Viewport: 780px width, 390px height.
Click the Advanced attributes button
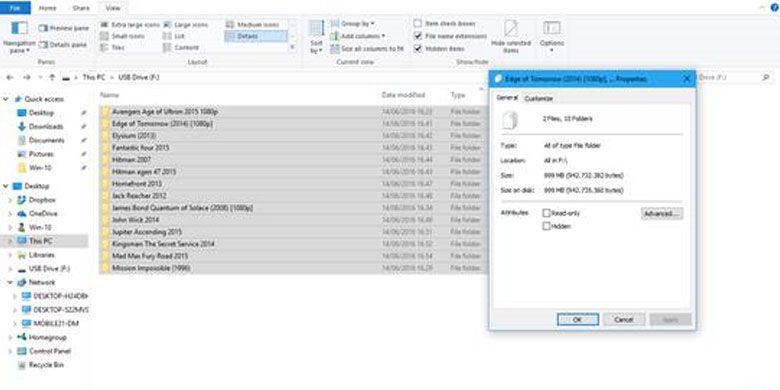662,214
